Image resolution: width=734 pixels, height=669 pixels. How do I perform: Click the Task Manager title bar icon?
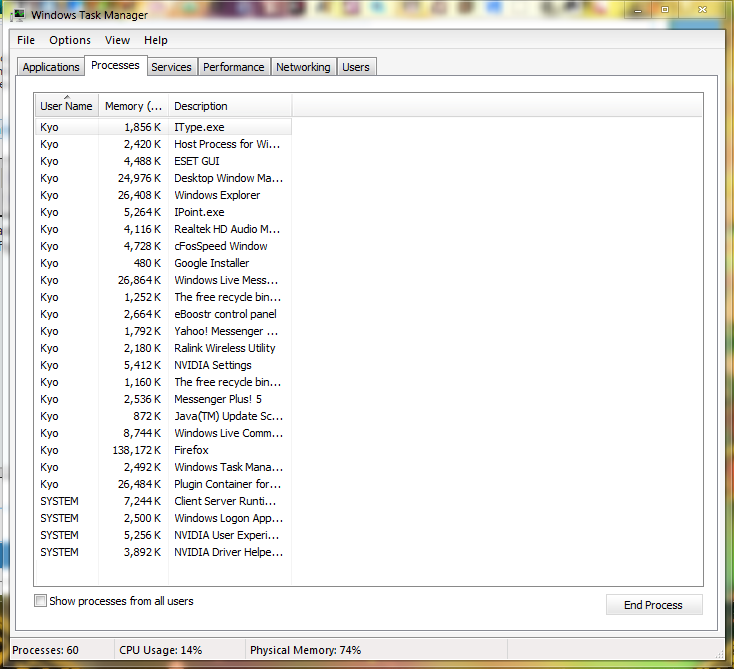click(19, 15)
